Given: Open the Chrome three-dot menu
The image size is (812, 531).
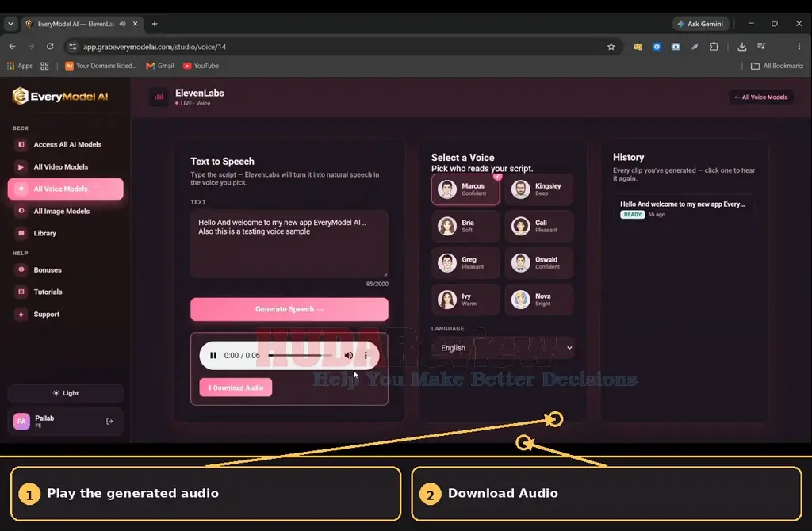Looking at the screenshot, I should (799, 47).
